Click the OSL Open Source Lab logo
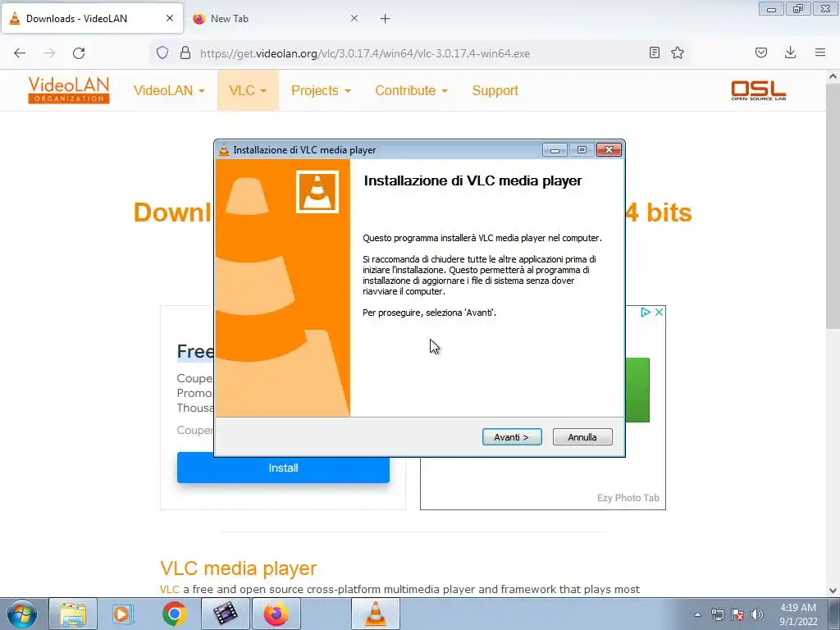Image resolution: width=840 pixels, height=630 pixels. coord(759,90)
